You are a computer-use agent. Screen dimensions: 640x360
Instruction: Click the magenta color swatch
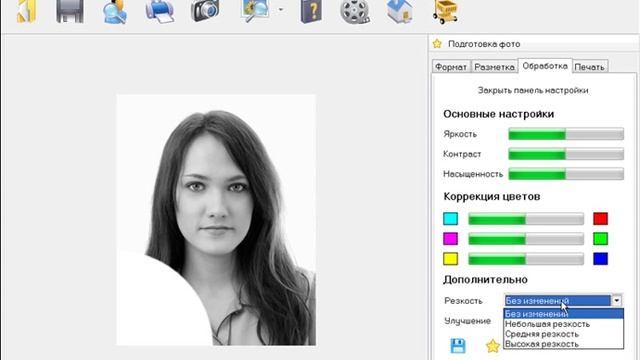pos(451,238)
